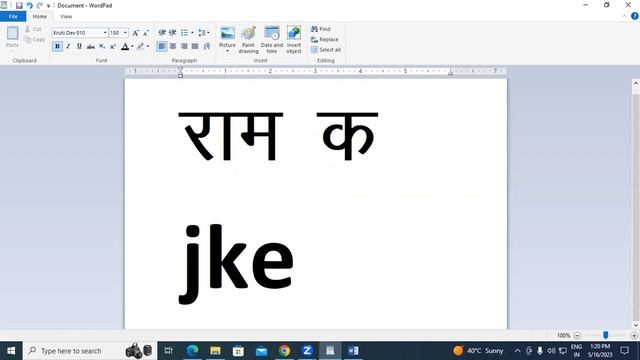Click Copy in the Clipboard group
Screen dimensions: 640x360
pos(34,39)
